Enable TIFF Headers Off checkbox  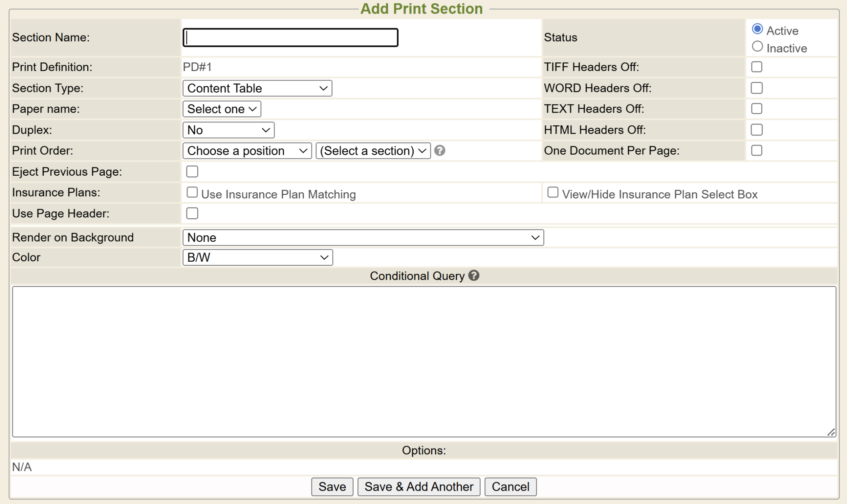pyautogui.click(x=756, y=67)
